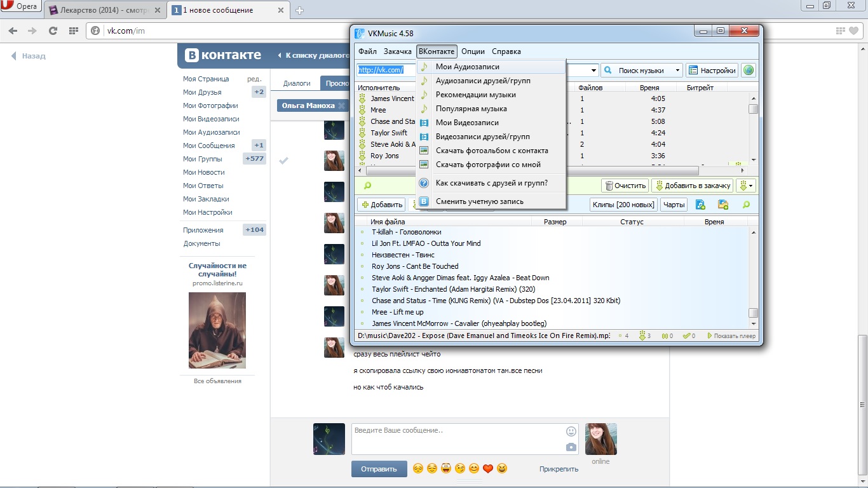Viewport: 868px width, 488px height.
Task: Expand the URL address combo box arrow
Action: pyautogui.click(x=594, y=71)
